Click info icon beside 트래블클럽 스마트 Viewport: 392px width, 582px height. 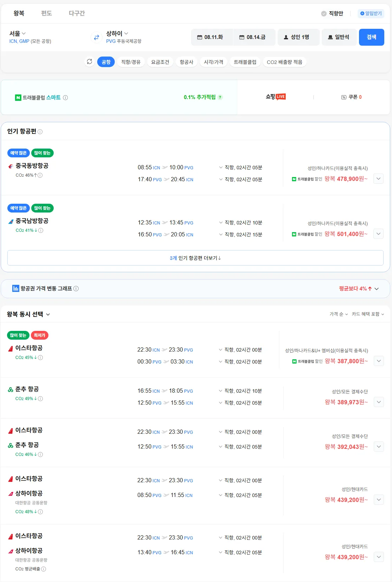tap(65, 98)
